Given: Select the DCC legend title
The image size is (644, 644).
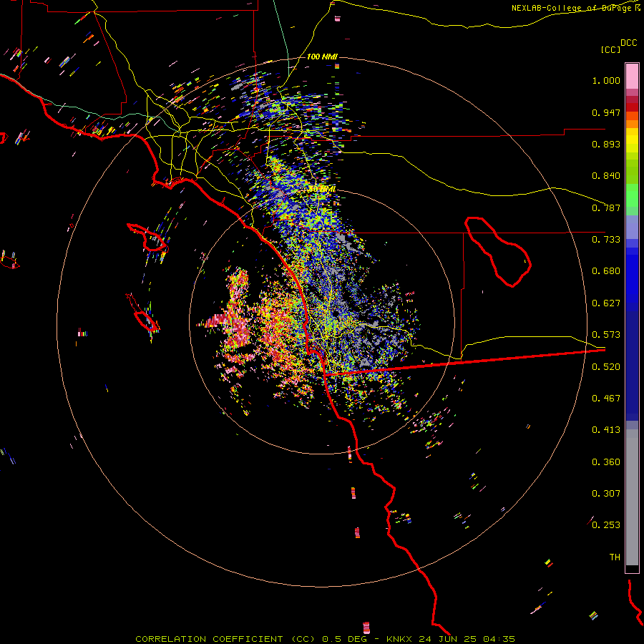Looking at the screenshot, I should (x=629, y=43).
